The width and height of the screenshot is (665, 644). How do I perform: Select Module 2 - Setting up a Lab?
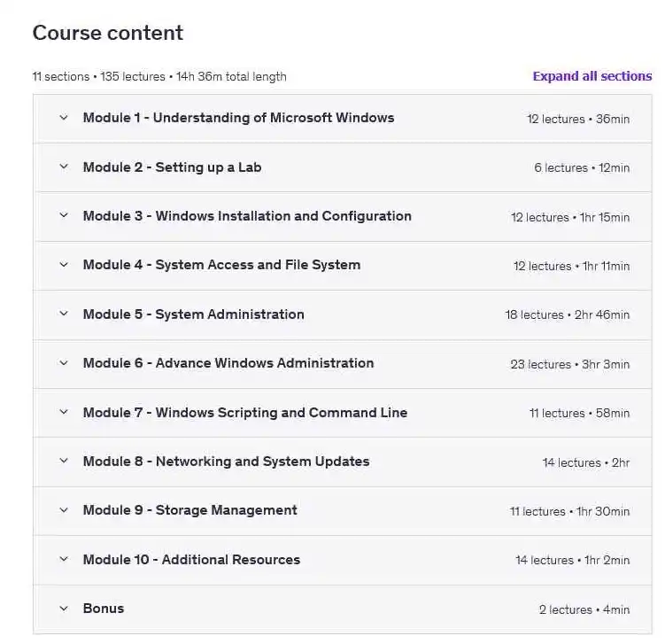pyautogui.click(x=172, y=167)
